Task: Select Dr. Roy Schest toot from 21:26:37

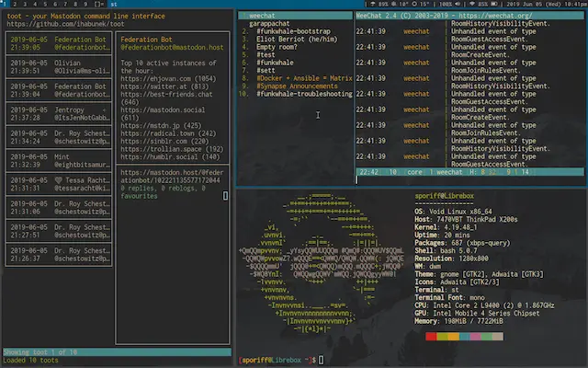Action: coord(59,255)
